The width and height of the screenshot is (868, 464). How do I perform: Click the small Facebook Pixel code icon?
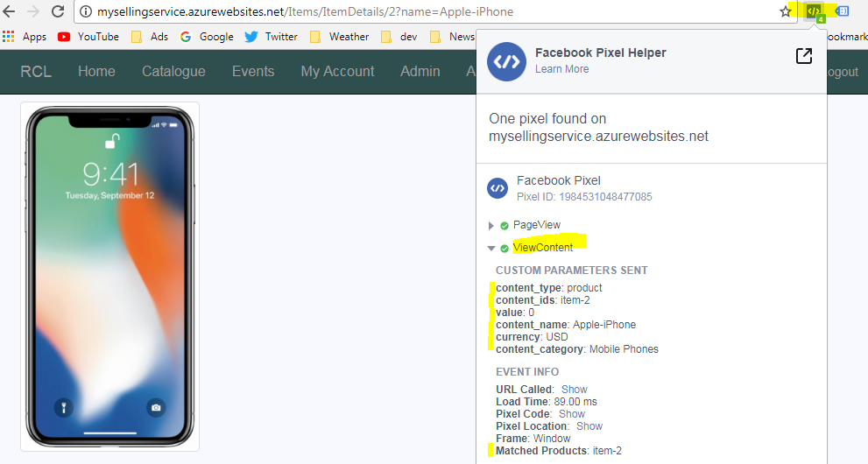pyautogui.click(x=498, y=188)
